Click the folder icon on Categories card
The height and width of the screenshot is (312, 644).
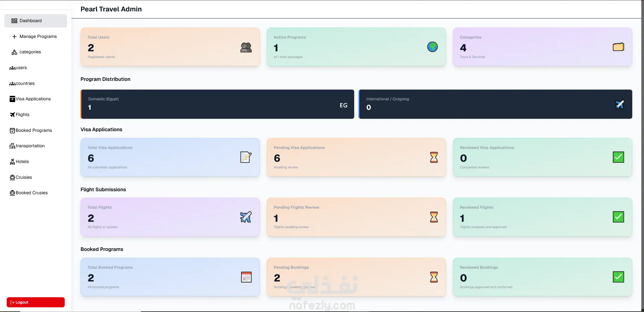[x=618, y=47]
